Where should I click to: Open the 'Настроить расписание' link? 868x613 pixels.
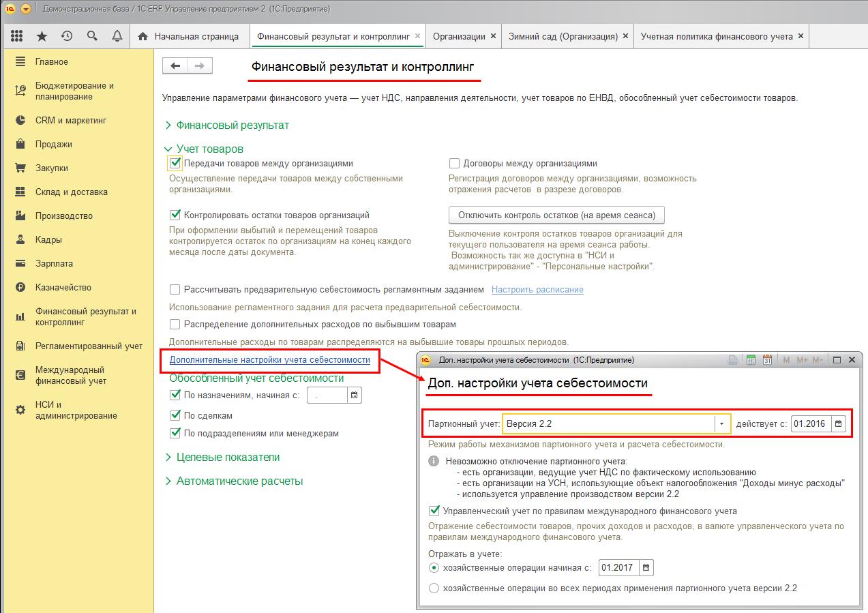pyautogui.click(x=537, y=290)
